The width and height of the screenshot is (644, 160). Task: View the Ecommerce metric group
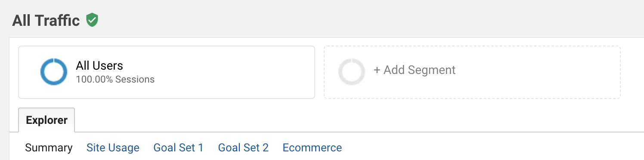(x=312, y=148)
